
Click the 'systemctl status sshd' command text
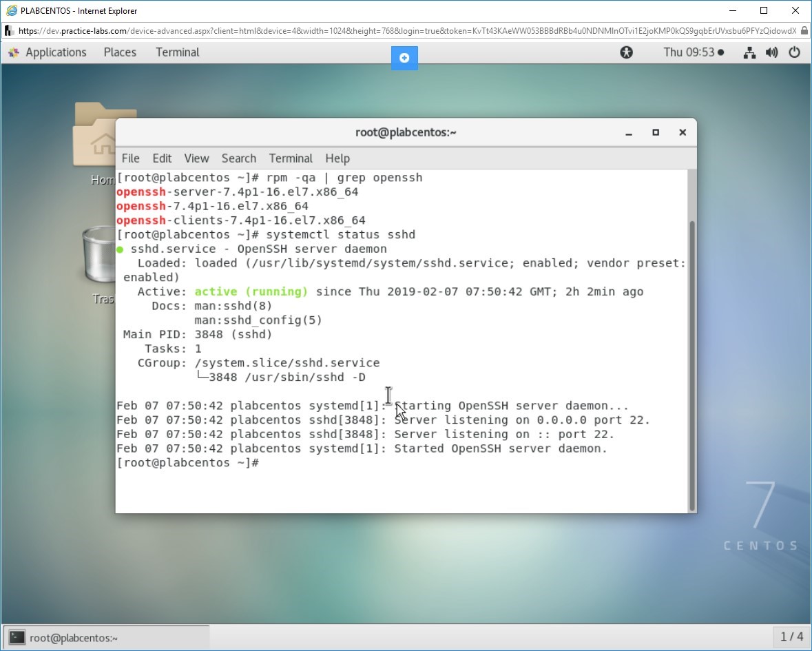coord(341,235)
